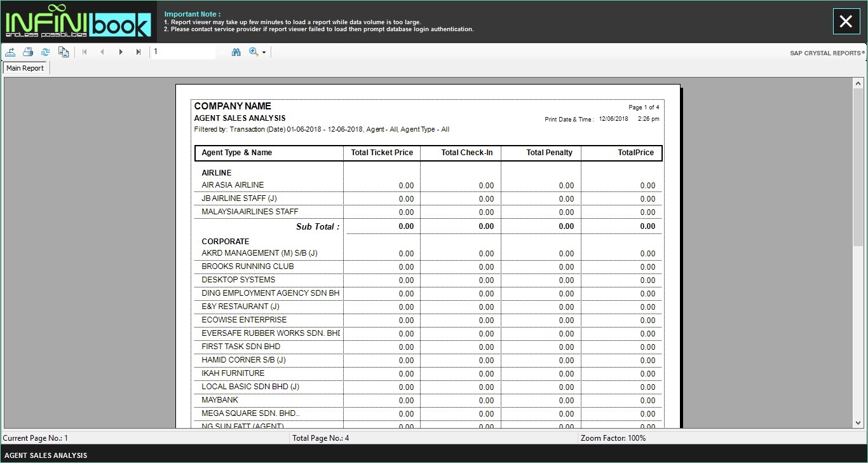
Task: Select MALAYSIA AIRLINES STAFF row
Action: 428,212
